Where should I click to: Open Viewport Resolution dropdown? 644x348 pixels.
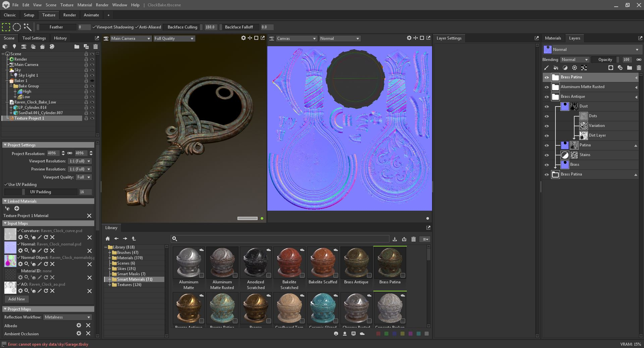click(x=79, y=161)
